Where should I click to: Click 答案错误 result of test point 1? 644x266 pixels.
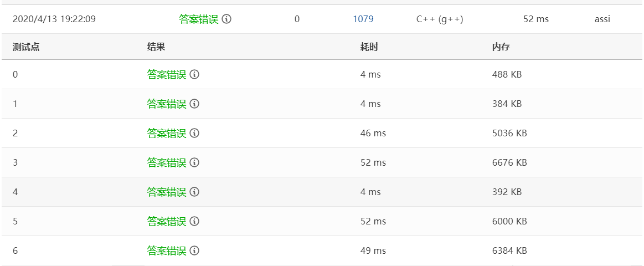click(x=167, y=104)
